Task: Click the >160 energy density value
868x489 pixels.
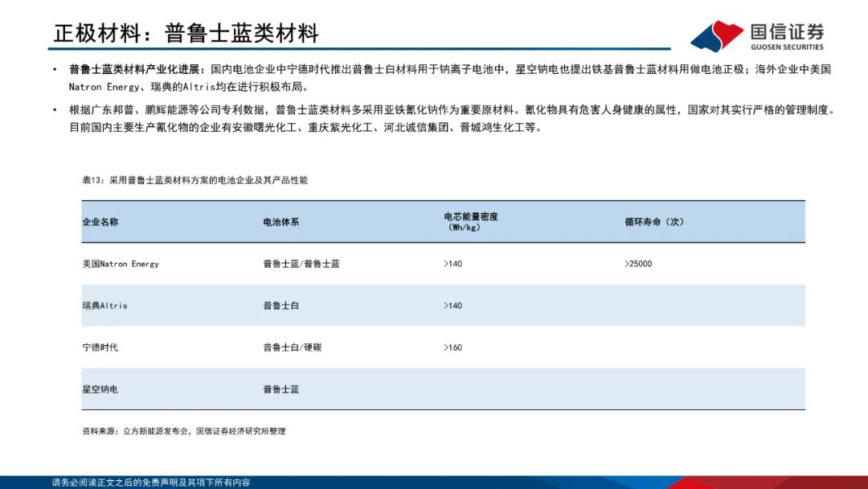Action: (x=452, y=347)
